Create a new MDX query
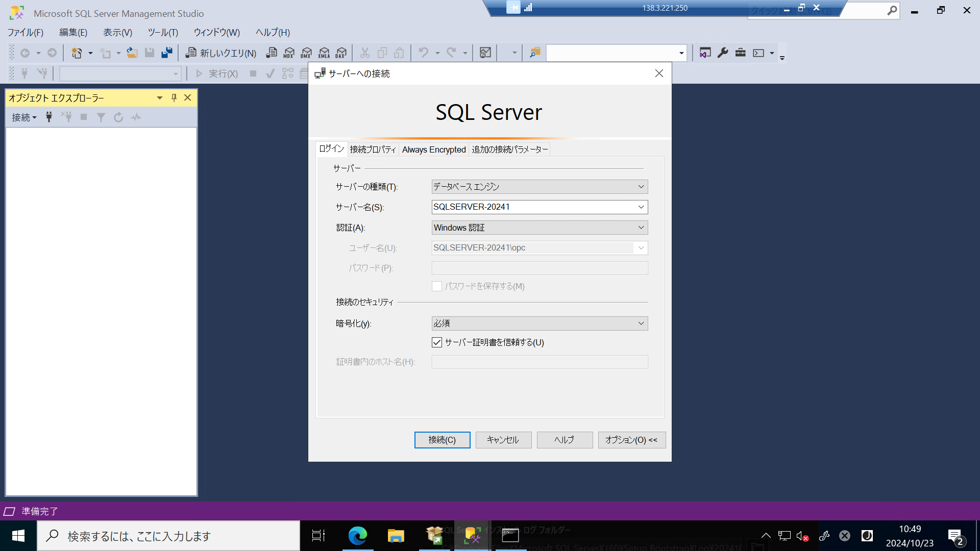The image size is (980, 551). (x=289, y=53)
